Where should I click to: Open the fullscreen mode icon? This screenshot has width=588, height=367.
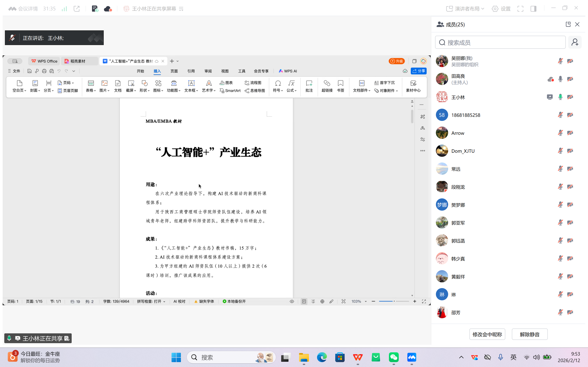point(520,9)
